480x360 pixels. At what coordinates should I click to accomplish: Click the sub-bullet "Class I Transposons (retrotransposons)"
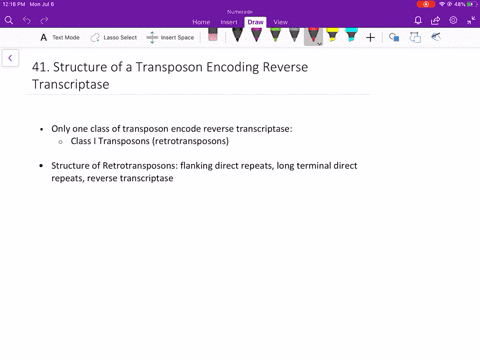tap(150, 141)
